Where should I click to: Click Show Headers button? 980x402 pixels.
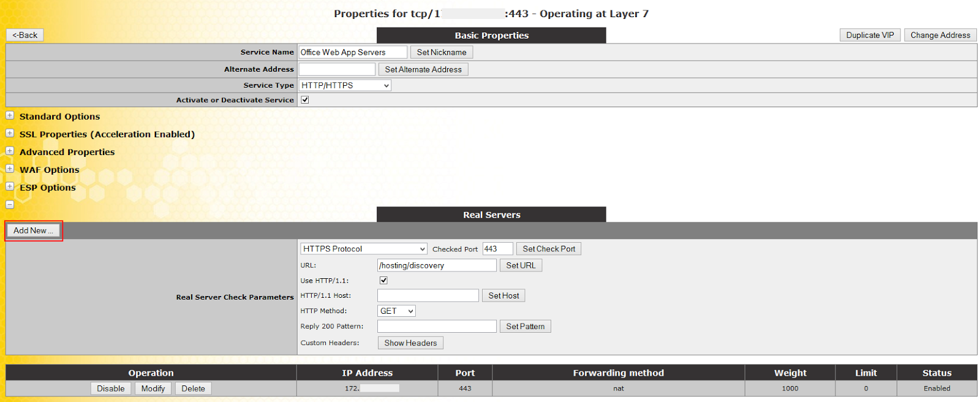click(410, 343)
